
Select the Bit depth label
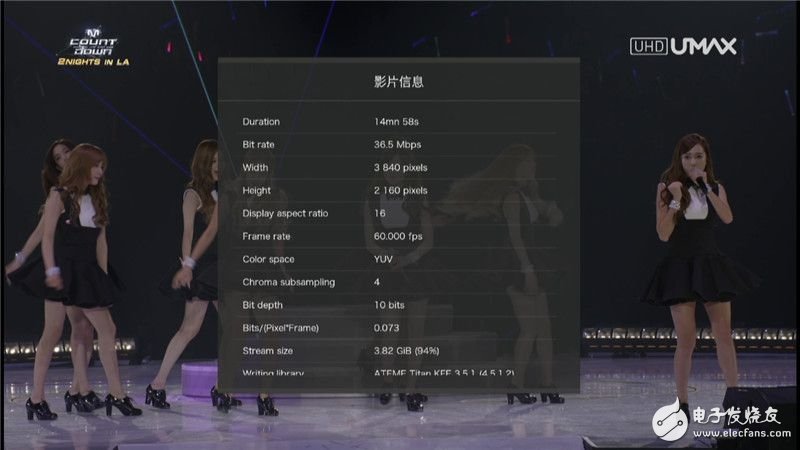coord(264,305)
